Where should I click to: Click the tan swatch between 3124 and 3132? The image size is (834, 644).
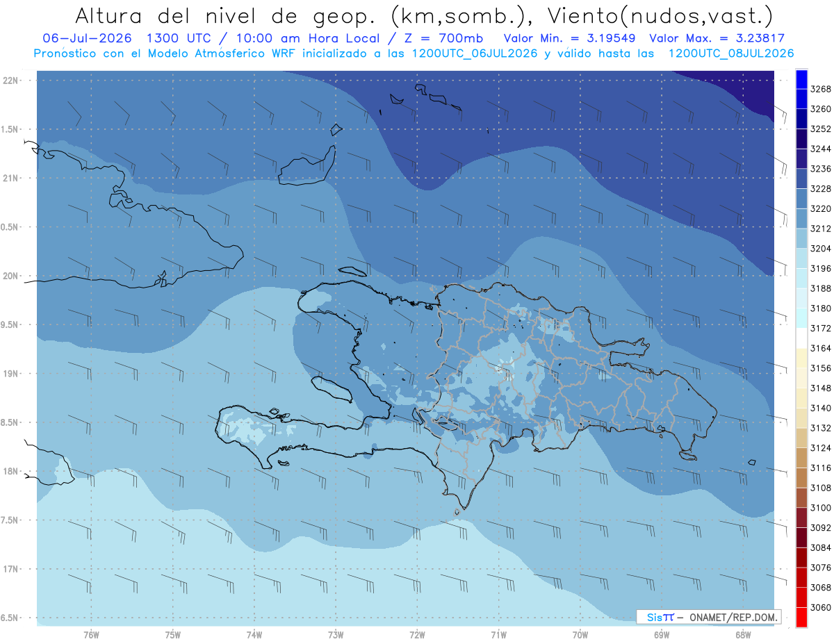[801, 438]
